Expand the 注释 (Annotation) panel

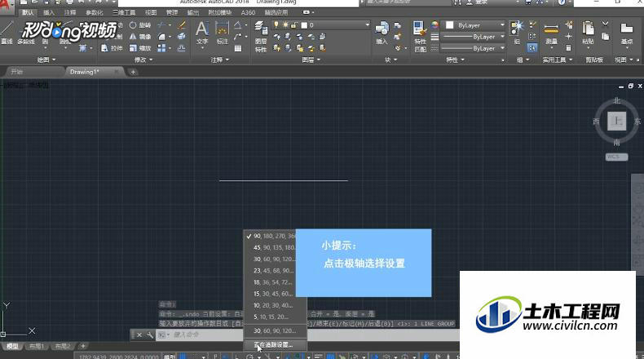click(x=220, y=60)
